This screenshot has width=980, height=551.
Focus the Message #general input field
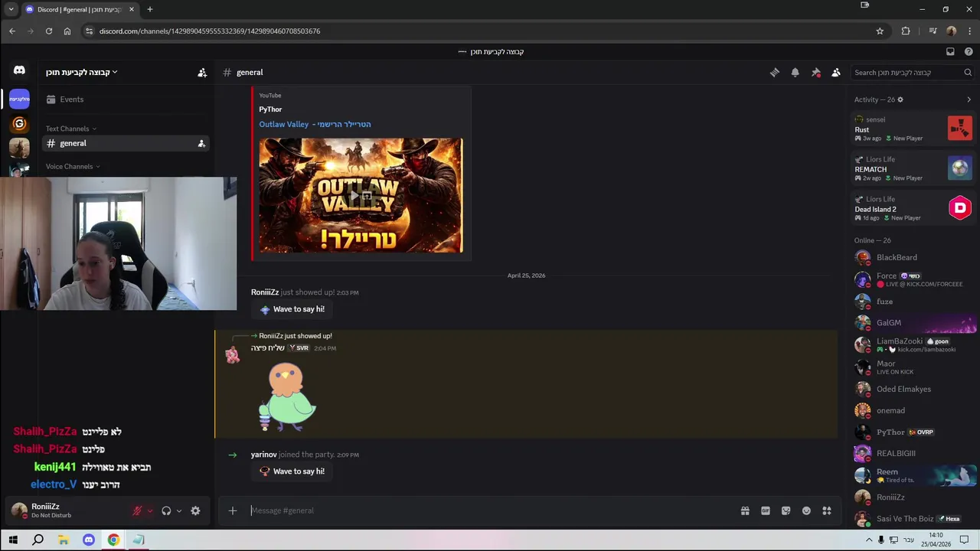tap(490, 510)
